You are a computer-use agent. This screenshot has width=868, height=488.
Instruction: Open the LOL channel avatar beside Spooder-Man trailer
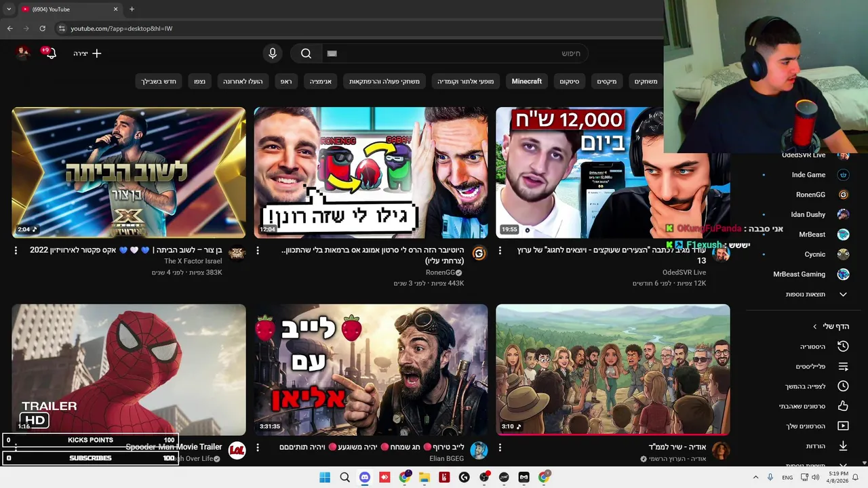coord(237,451)
